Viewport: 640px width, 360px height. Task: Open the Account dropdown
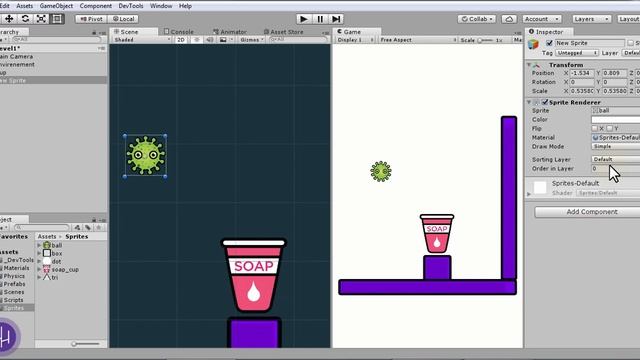coord(541,19)
